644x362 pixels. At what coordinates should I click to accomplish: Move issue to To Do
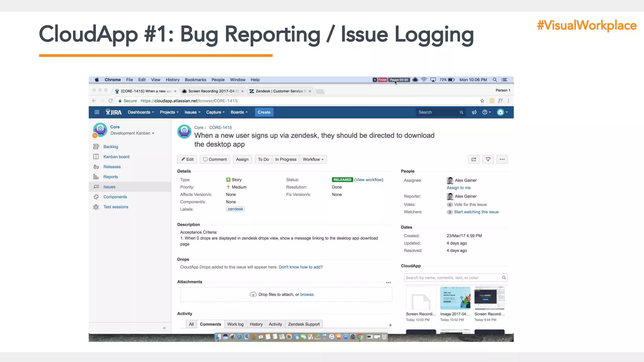(264, 159)
